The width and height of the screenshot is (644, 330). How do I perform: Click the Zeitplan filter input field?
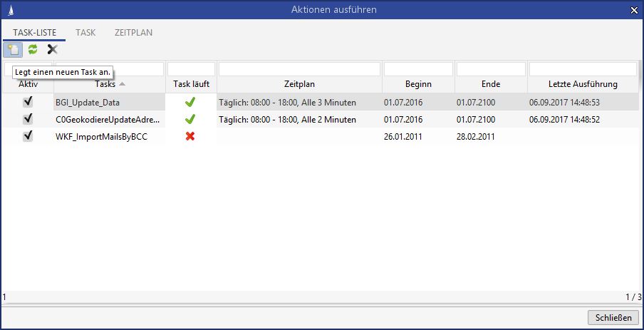299,69
